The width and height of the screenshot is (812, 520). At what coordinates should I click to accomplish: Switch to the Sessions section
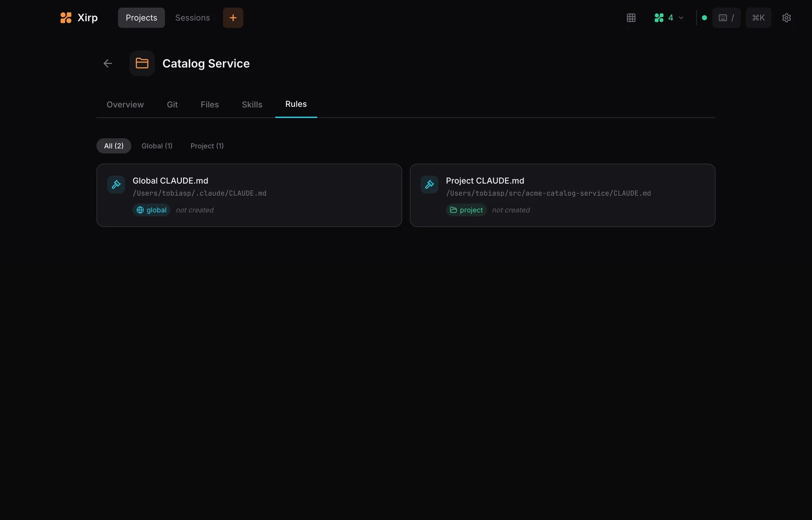(193, 18)
